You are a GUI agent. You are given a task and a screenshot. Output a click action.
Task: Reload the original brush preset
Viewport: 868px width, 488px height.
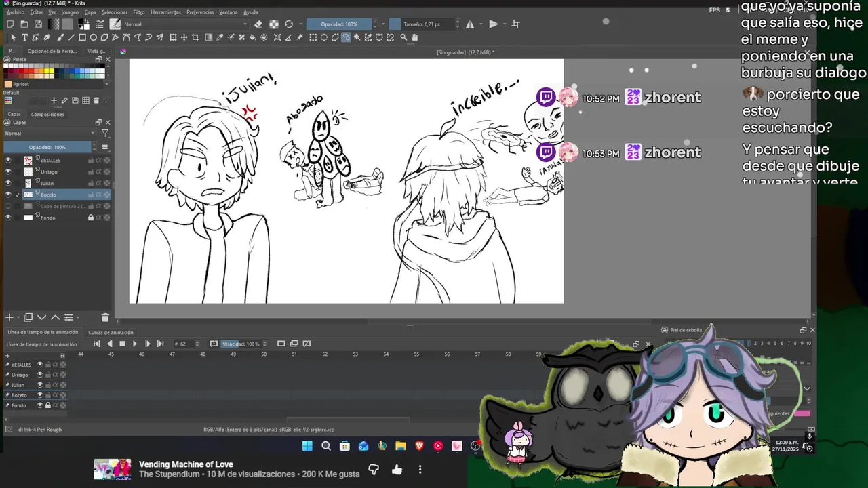click(289, 24)
